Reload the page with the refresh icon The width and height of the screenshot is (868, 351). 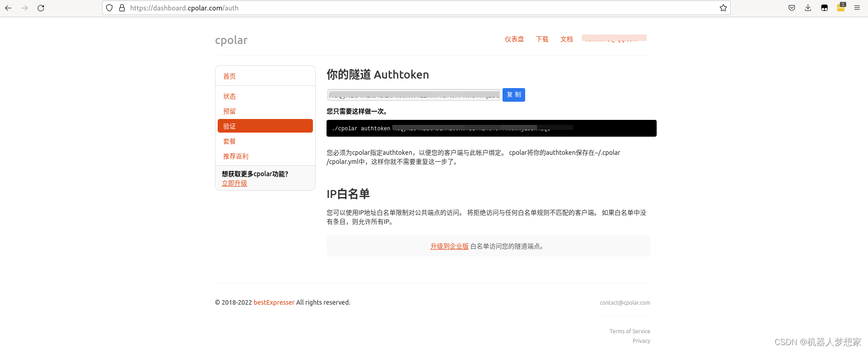coord(41,8)
